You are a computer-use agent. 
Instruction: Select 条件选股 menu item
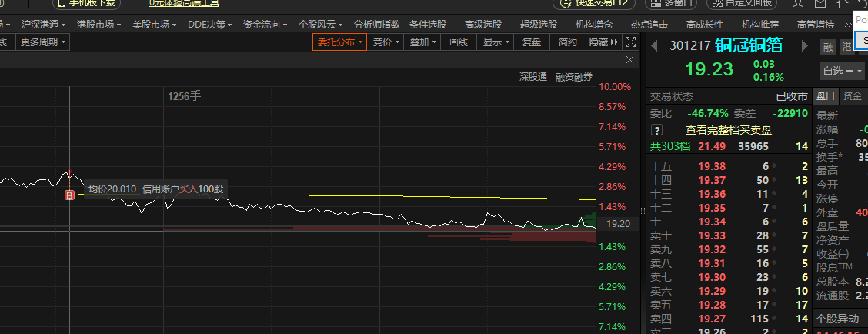click(x=428, y=25)
